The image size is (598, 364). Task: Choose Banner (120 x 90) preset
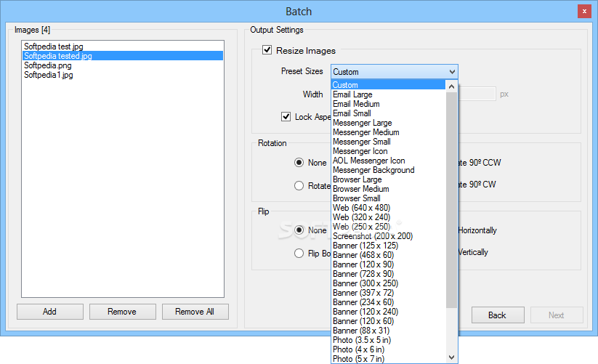(388, 264)
